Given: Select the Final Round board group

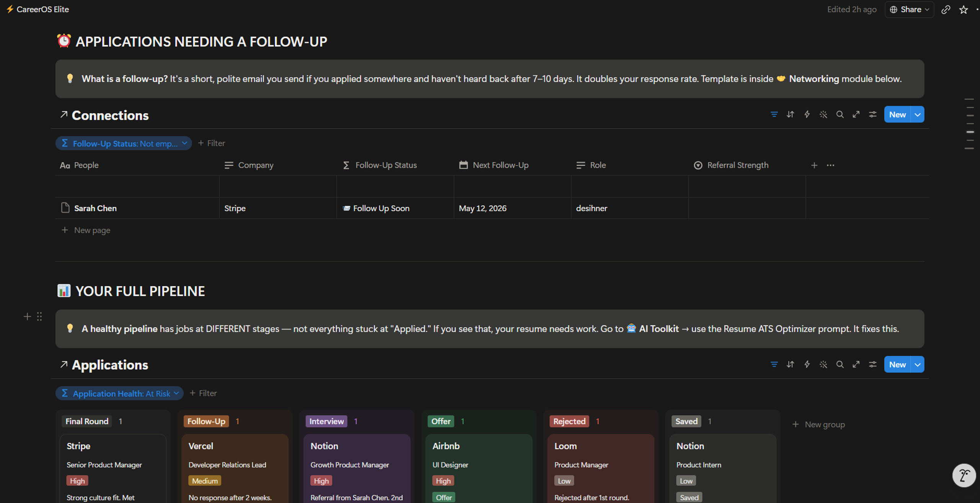Looking at the screenshot, I should click(87, 421).
